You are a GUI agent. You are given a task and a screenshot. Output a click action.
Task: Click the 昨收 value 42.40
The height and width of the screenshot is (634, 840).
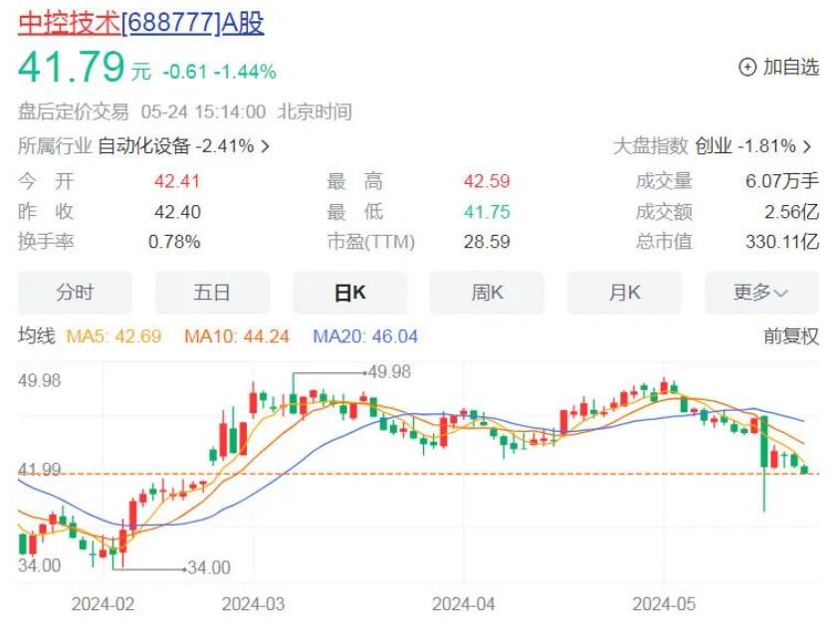pos(177,212)
